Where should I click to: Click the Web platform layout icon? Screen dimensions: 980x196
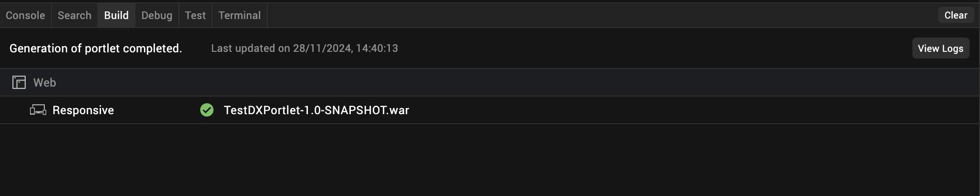click(x=19, y=82)
